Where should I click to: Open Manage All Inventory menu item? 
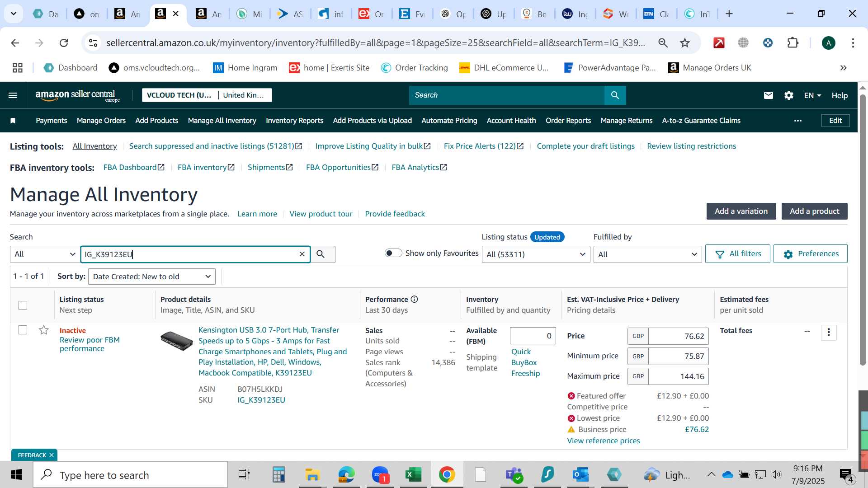(x=222, y=121)
